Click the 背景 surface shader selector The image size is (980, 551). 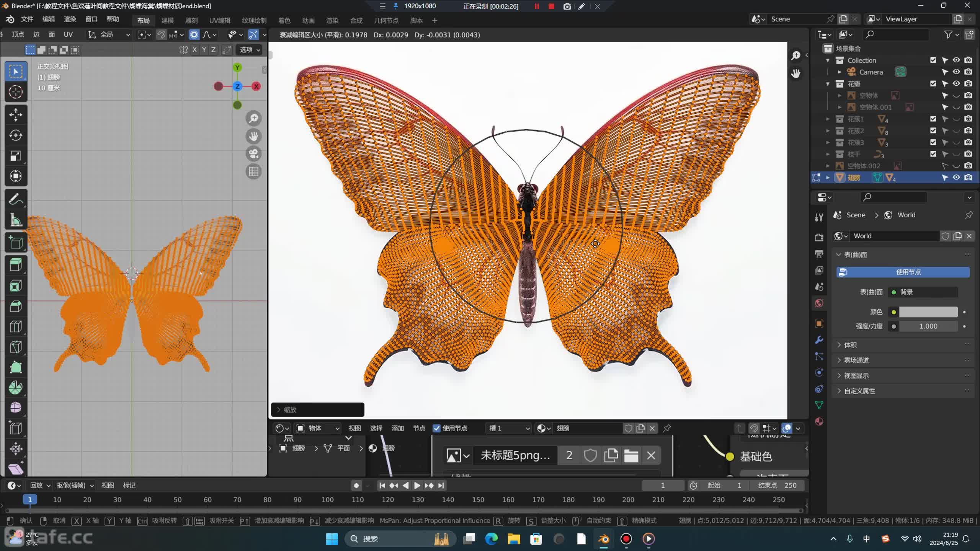tap(923, 292)
